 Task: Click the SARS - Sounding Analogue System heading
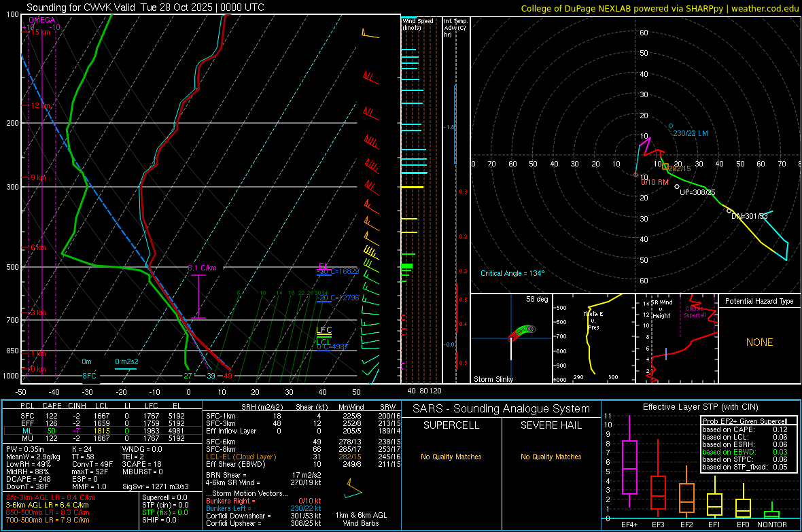click(502, 409)
